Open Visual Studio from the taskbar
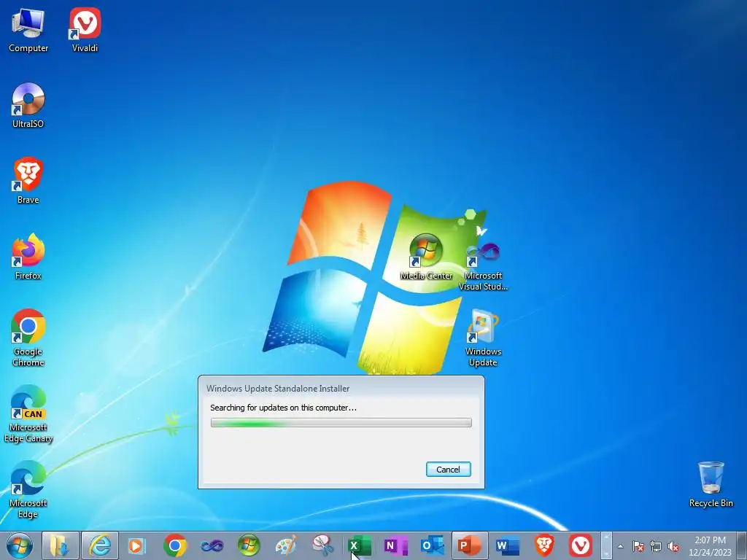Screen dimensions: 747x560 click(212, 545)
